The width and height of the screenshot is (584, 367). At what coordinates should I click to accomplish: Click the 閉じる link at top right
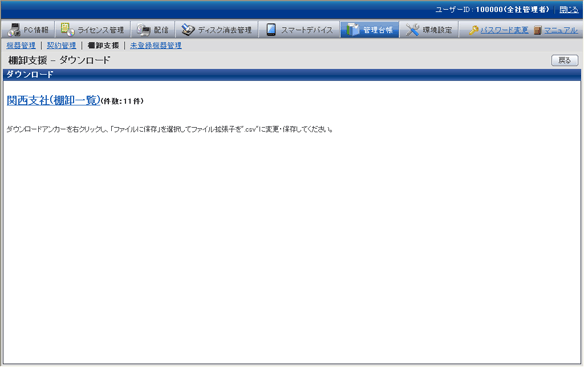pos(569,10)
